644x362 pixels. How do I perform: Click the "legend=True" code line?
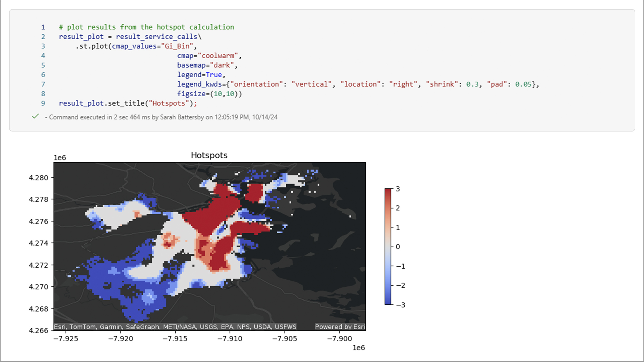point(201,75)
